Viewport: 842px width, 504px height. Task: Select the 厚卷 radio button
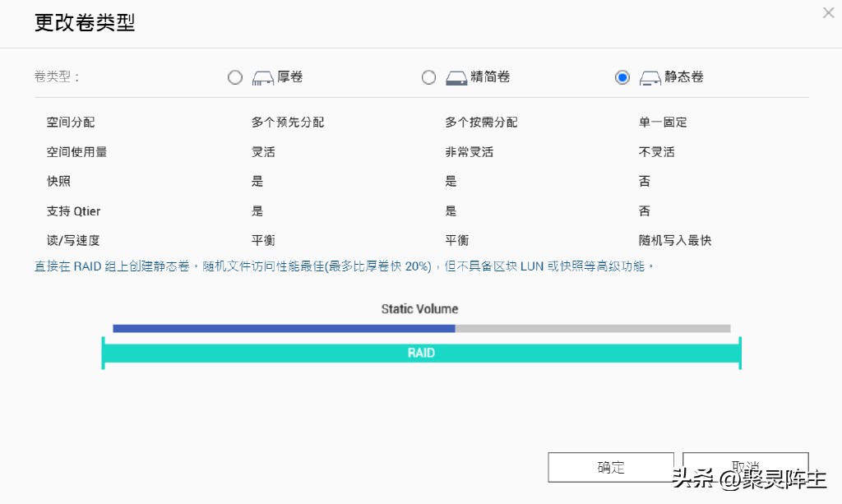tap(235, 76)
